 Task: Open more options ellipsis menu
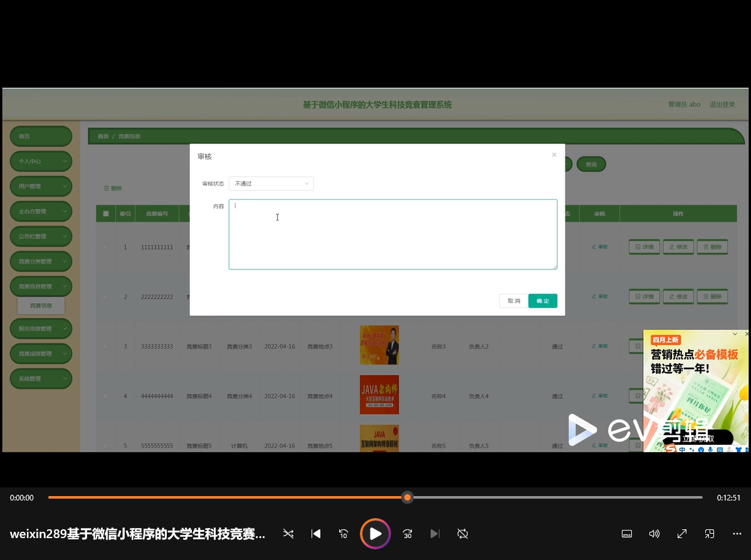pos(737,534)
